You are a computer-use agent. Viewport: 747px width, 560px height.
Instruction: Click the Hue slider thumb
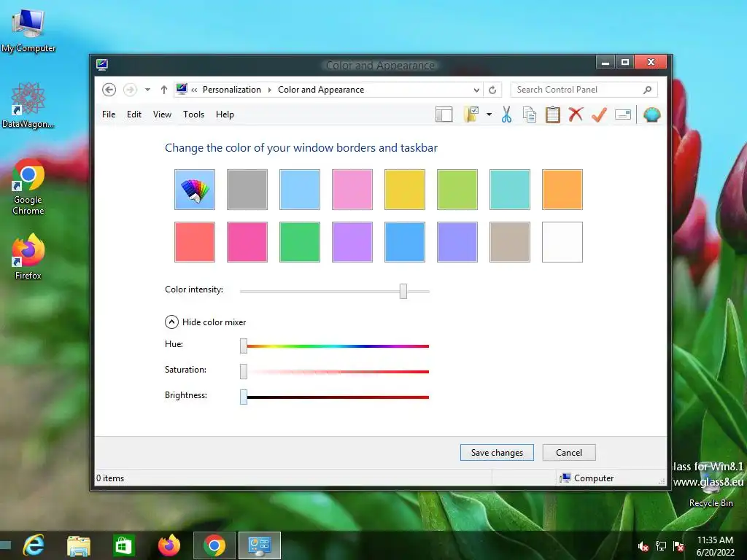coord(244,346)
